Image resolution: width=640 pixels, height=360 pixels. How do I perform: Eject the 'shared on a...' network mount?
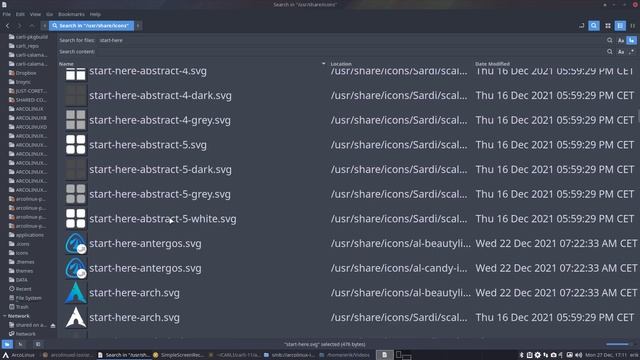[x=53, y=325]
